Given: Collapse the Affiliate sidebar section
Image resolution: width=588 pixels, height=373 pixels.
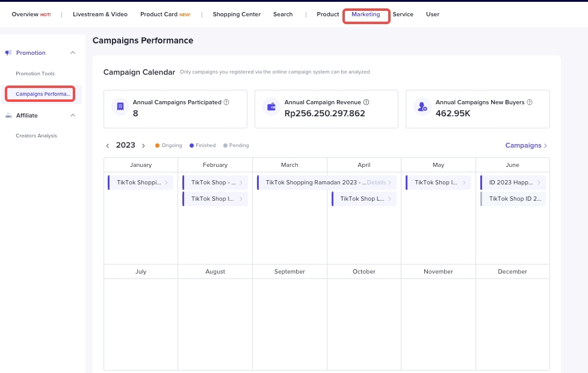Looking at the screenshot, I should click(73, 115).
